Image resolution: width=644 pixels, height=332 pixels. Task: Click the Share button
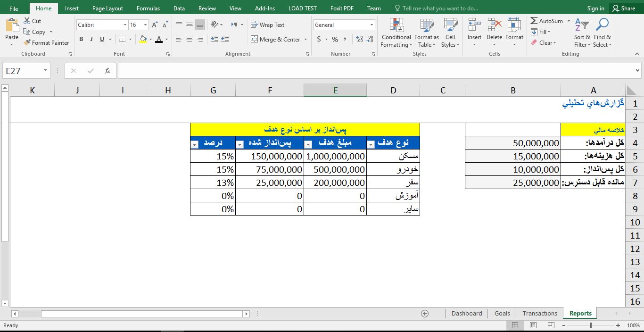pyautogui.click(x=623, y=8)
